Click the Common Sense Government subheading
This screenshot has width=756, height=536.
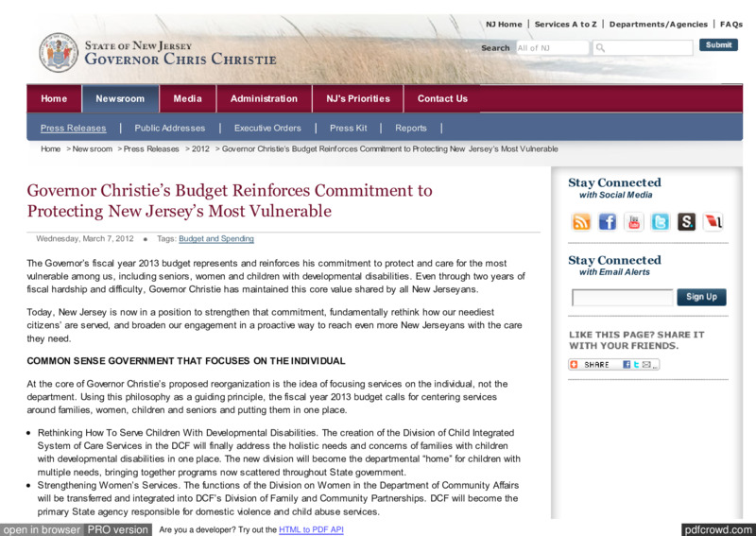186,361
